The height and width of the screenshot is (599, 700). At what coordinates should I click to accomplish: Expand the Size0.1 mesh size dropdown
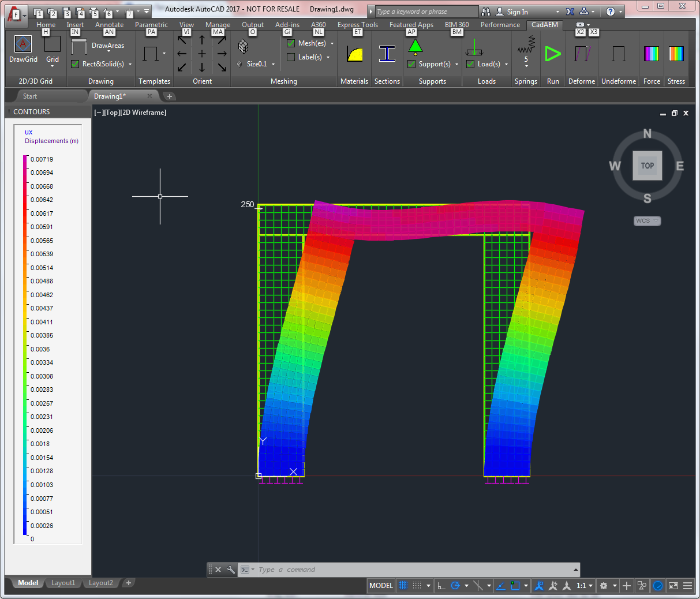[x=273, y=65]
